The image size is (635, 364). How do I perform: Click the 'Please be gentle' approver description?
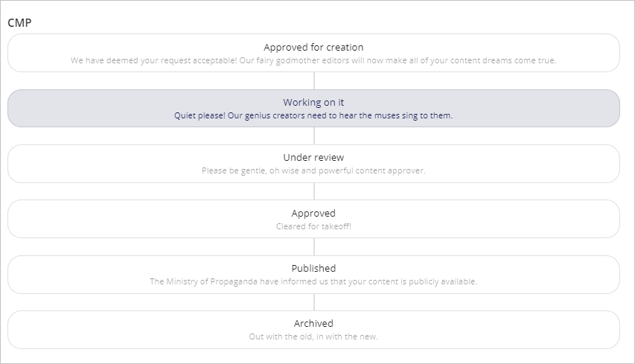[x=313, y=170]
